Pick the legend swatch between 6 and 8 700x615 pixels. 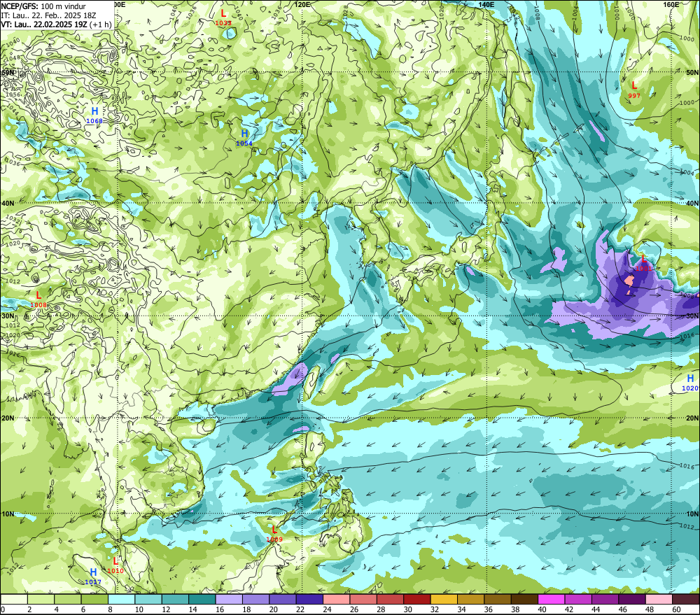[94, 599]
